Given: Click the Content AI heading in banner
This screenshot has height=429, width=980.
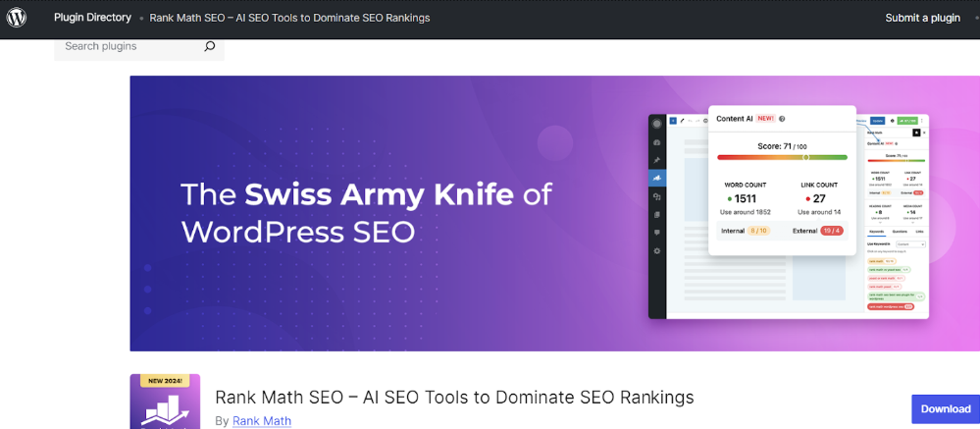Looking at the screenshot, I should [x=735, y=118].
